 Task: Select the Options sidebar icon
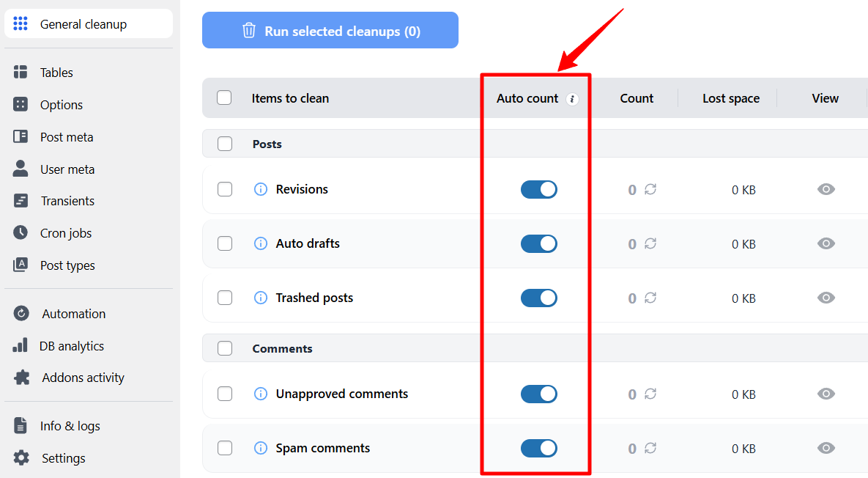coord(21,104)
